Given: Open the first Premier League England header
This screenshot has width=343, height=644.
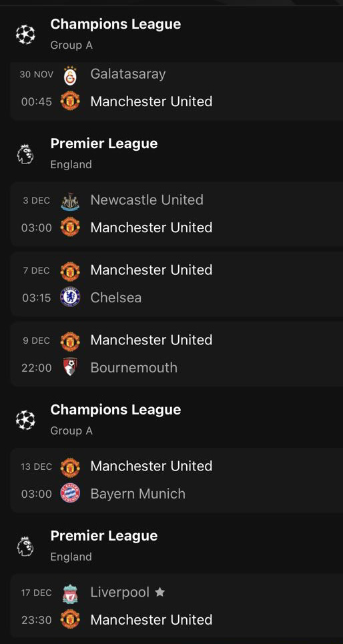Looking at the screenshot, I should (104, 153).
